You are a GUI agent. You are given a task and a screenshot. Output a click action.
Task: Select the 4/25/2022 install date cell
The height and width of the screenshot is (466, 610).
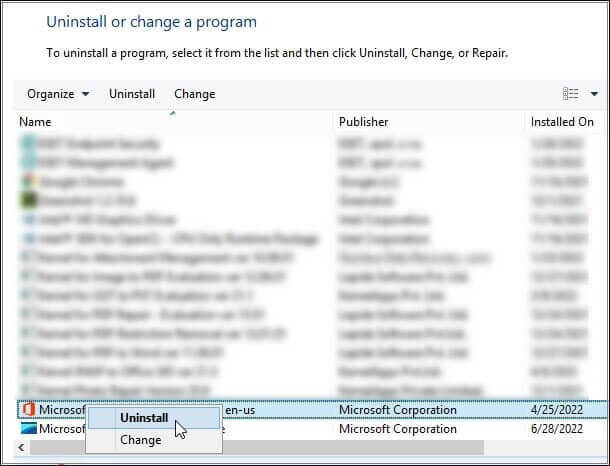click(557, 410)
